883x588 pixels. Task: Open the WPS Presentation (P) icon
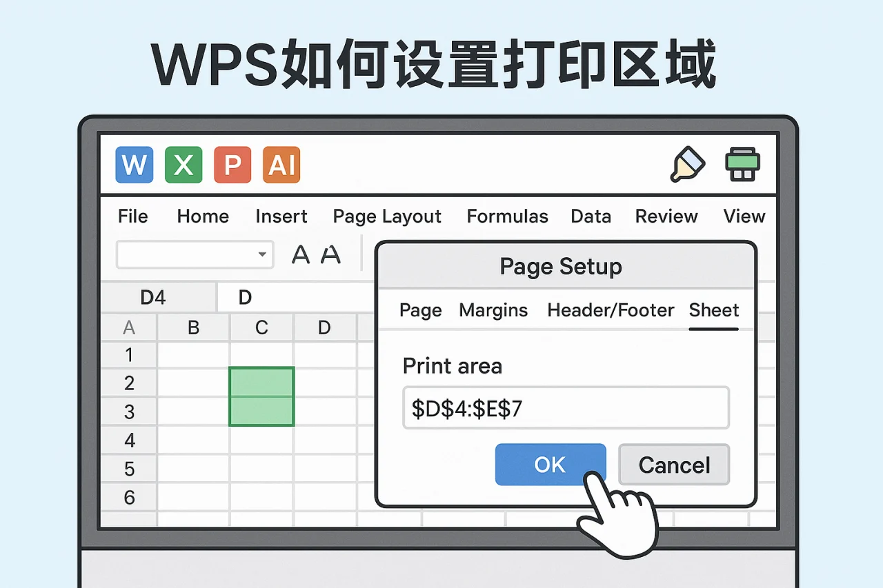pyautogui.click(x=232, y=164)
